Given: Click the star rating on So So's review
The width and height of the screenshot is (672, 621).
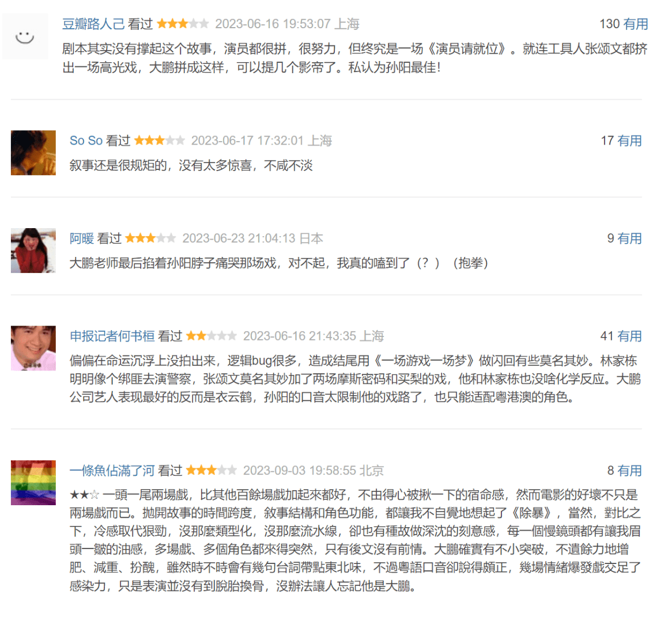Looking at the screenshot, I should pyautogui.click(x=160, y=141).
